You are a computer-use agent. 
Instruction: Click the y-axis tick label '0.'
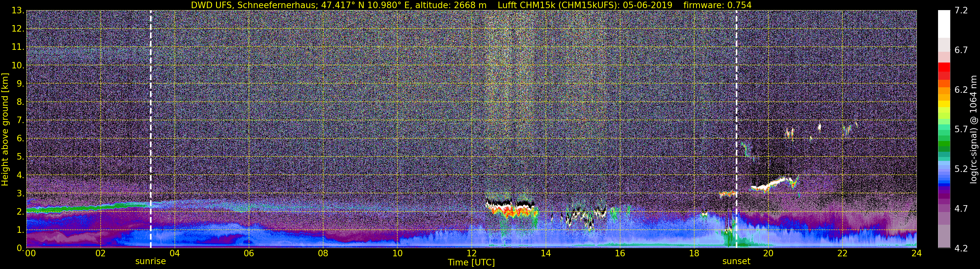click(x=20, y=248)
